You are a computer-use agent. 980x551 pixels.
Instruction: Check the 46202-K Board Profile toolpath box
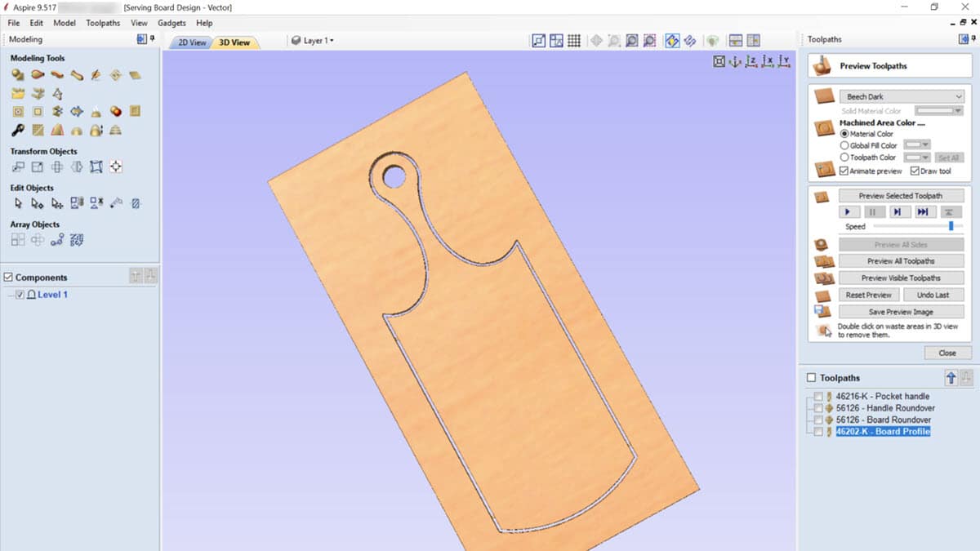pyautogui.click(x=819, y=431)
